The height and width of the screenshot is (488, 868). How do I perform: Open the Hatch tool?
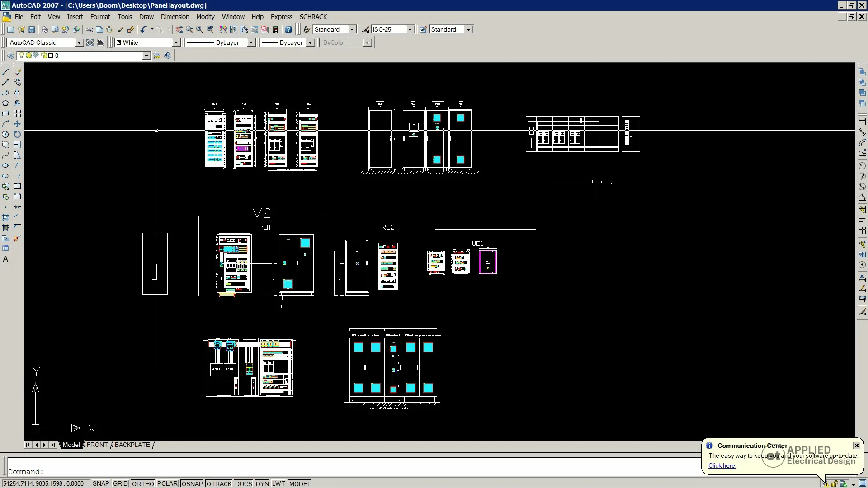[x=5, y=218]
